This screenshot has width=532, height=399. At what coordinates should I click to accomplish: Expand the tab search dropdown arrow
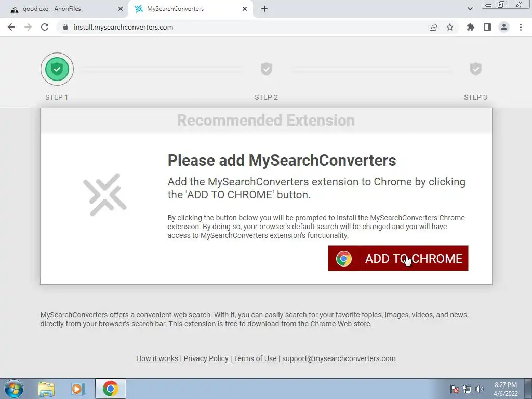tap(470, 9)
